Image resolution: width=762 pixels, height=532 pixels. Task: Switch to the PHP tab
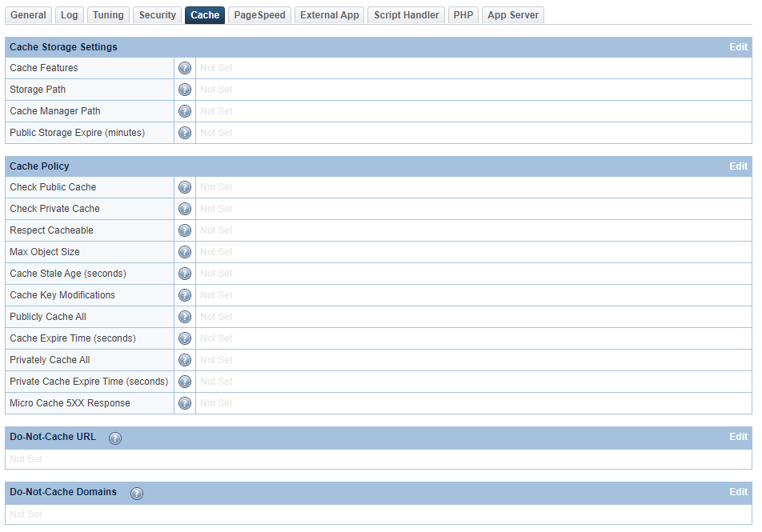click(x=463, y=14)
